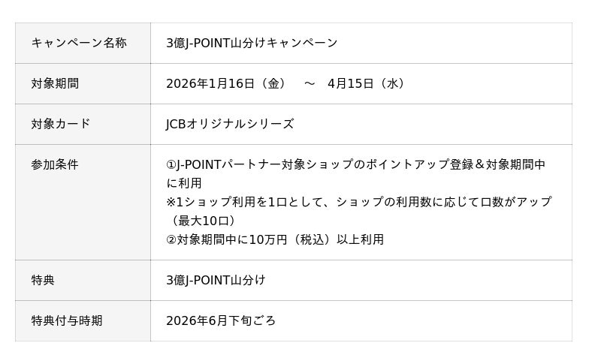Screen dimensions: 601x364
Task: Select the 対象期間 row label
Action: pos(55,83)
